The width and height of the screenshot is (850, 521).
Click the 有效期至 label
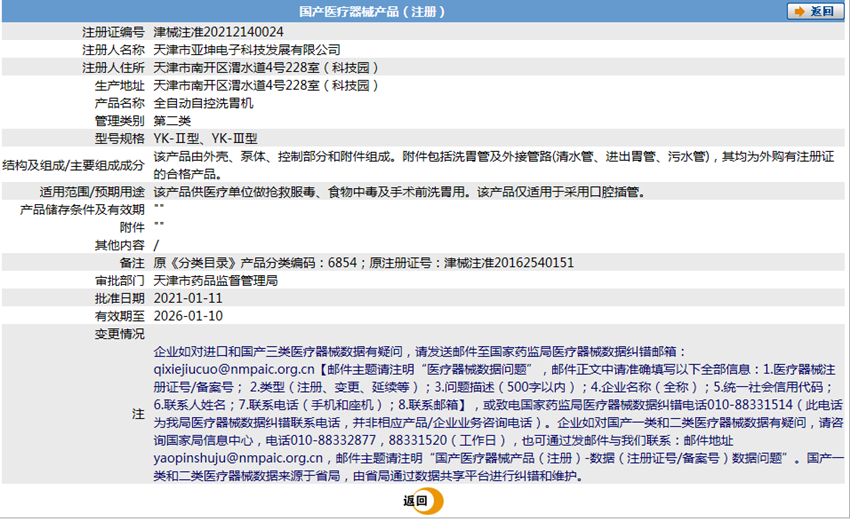pyautogui.click(x=120, y=316)
